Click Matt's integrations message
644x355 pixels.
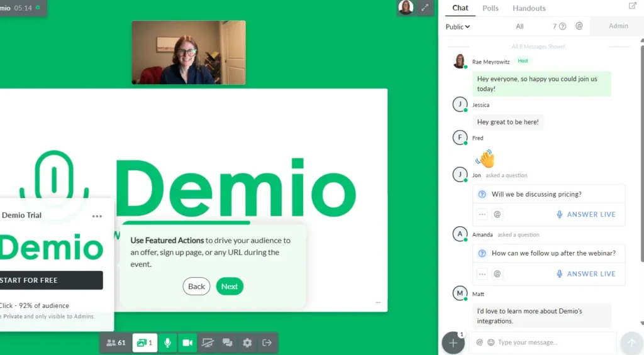(x=541, y=315)
